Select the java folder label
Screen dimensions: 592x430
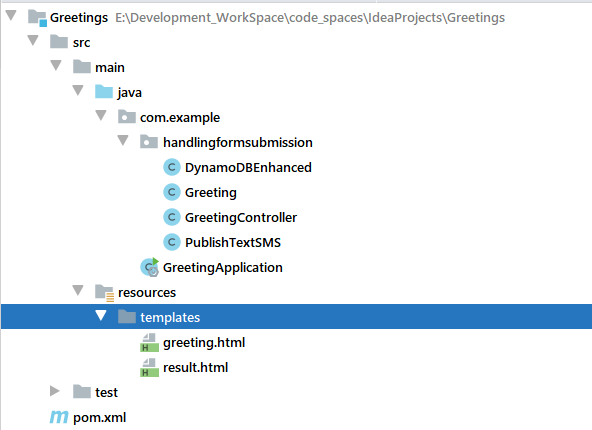tap(130, 92)
